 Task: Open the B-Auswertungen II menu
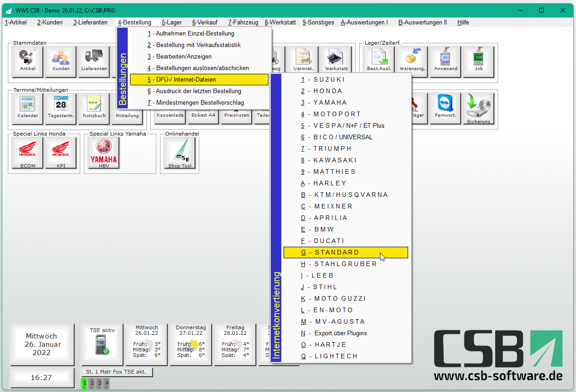pos(422,22)
